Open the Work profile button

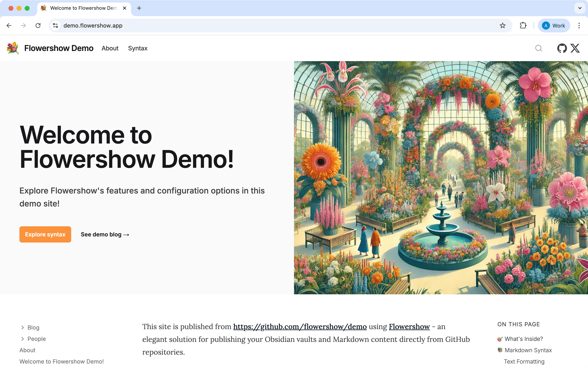[554, 26]
